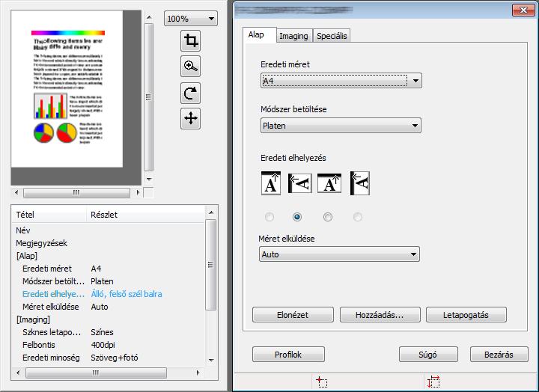539x392 pixels.
Task: Choose portrait top-edge-up orientation icon
Action: (x=271, y=183)
